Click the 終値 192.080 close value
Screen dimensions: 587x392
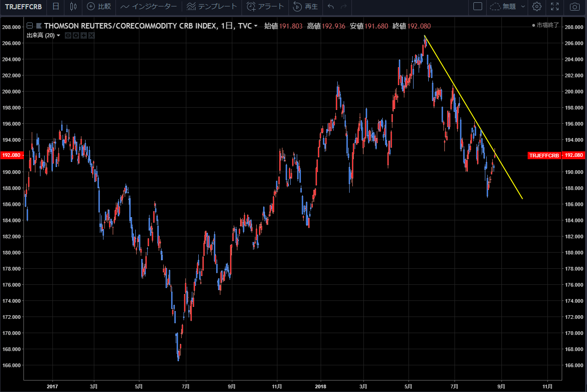pyautogui.click(x=412, y=26)
